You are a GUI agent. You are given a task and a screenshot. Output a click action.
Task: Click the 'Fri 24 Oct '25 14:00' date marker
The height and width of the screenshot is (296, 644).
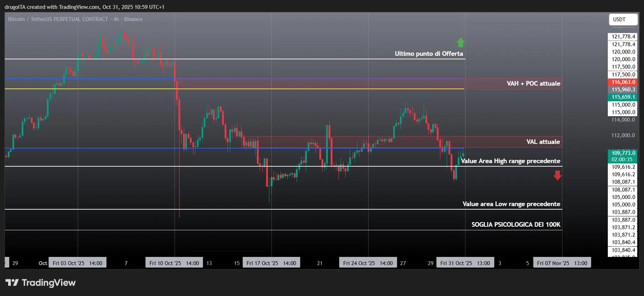coord(368,263)
